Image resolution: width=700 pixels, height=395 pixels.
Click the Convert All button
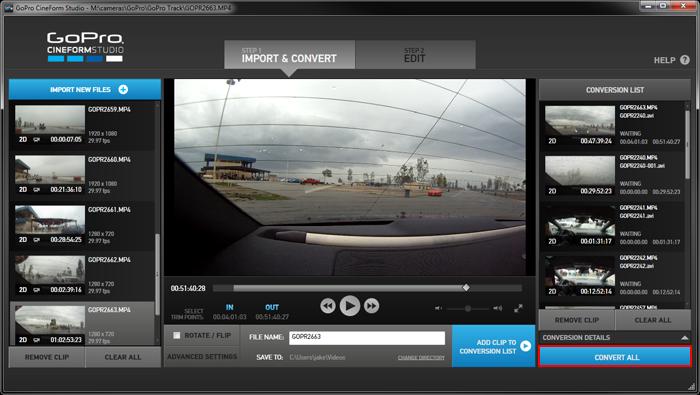[615, 357]
